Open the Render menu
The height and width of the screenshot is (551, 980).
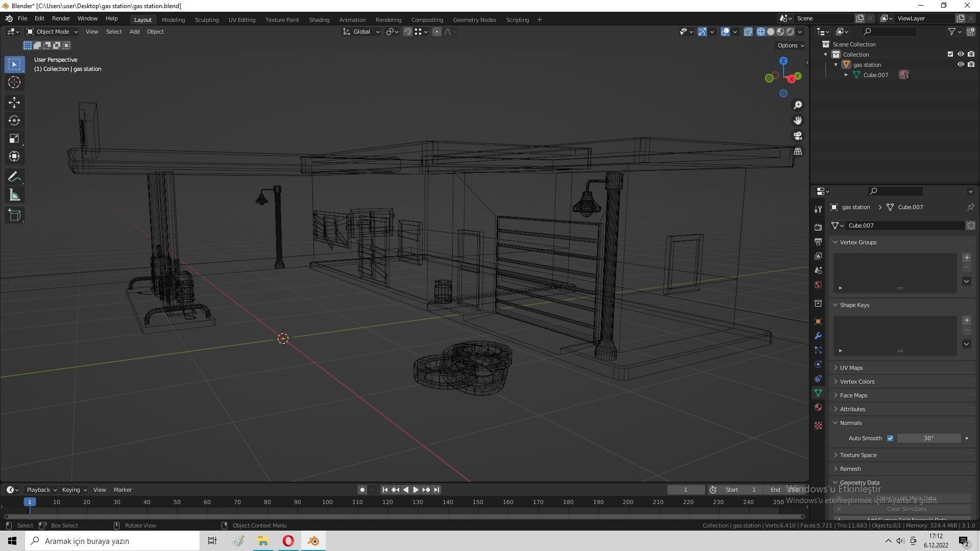pyautogui.click(x=61, y=18)
